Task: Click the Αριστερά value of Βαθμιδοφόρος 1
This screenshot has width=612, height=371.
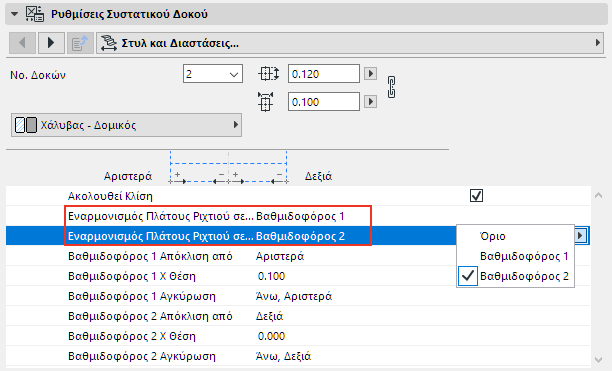Action: point(280,256)
